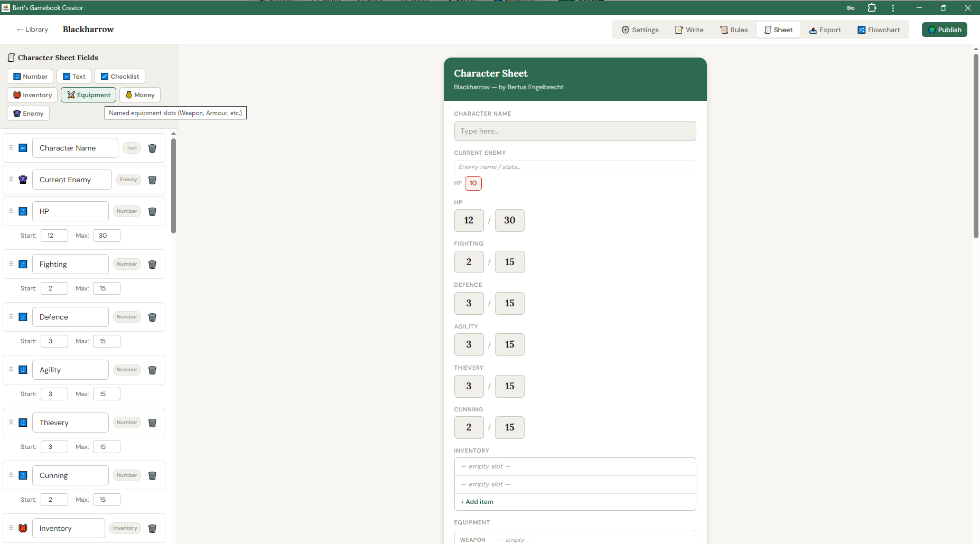Add an Enemy field
Screen dimensions: 980x544
[28, 113]
